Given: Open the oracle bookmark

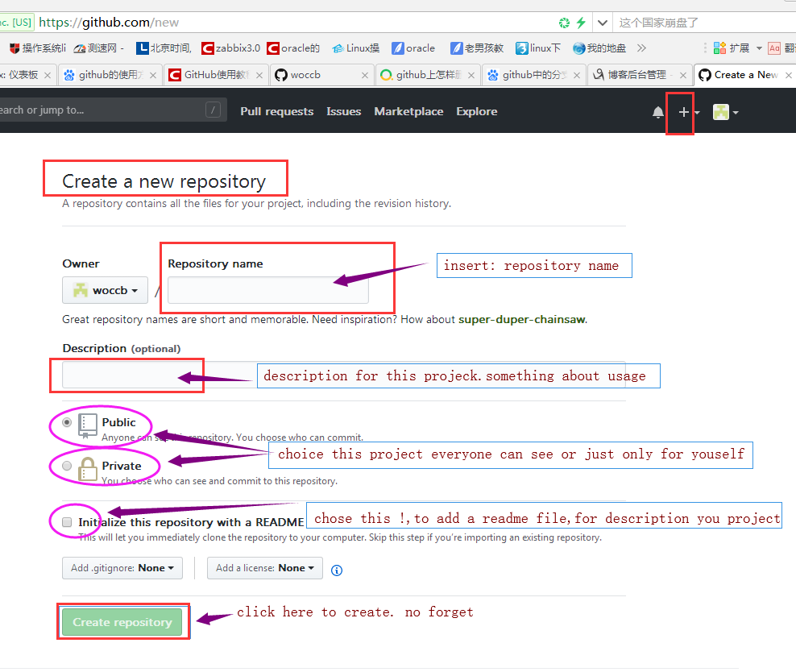Looking at the screenshot, I should (413, 48).
